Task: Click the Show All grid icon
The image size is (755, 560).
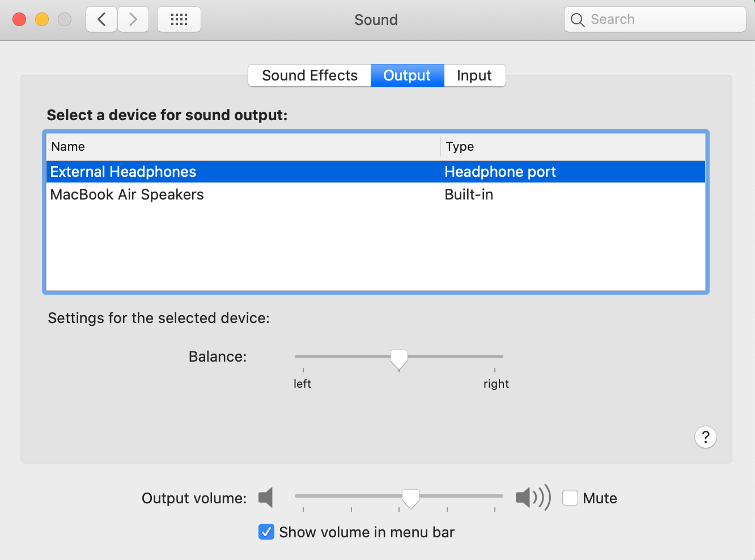Action: tap(179, 19)
